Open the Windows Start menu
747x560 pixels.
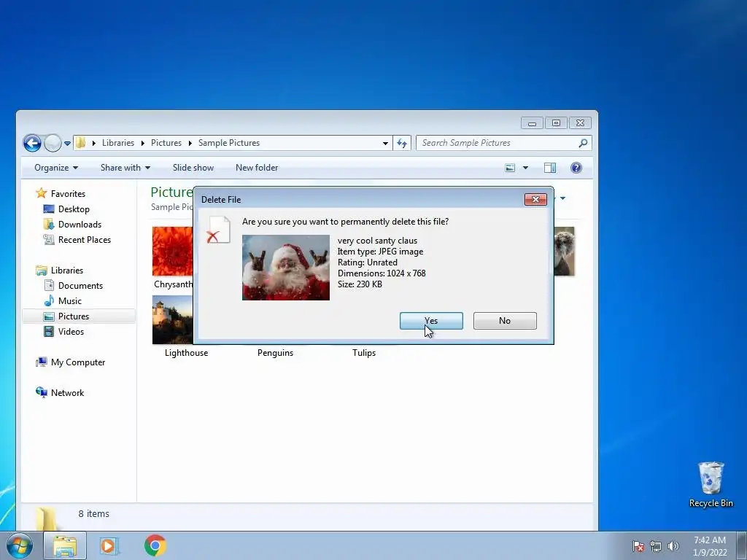coord(19,545)
